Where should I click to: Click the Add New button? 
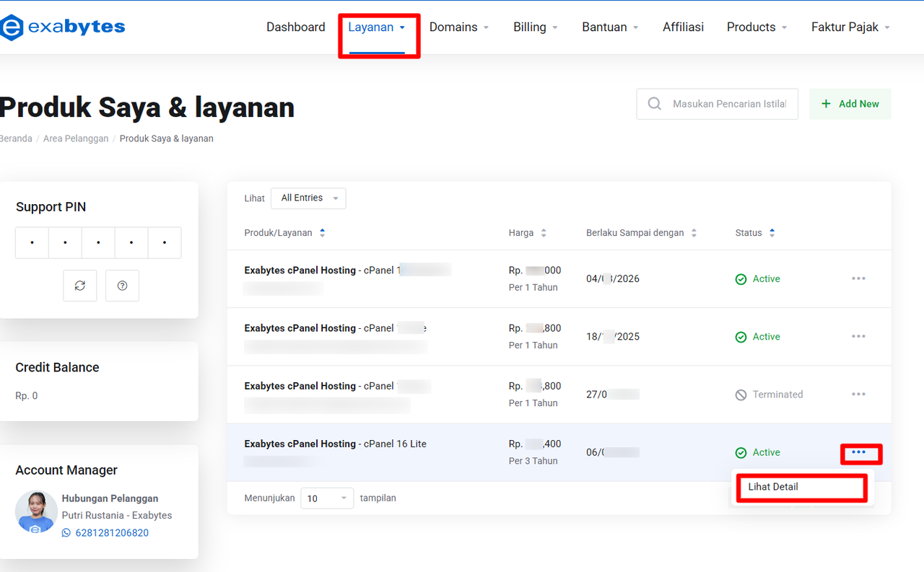tap(850, 104)
